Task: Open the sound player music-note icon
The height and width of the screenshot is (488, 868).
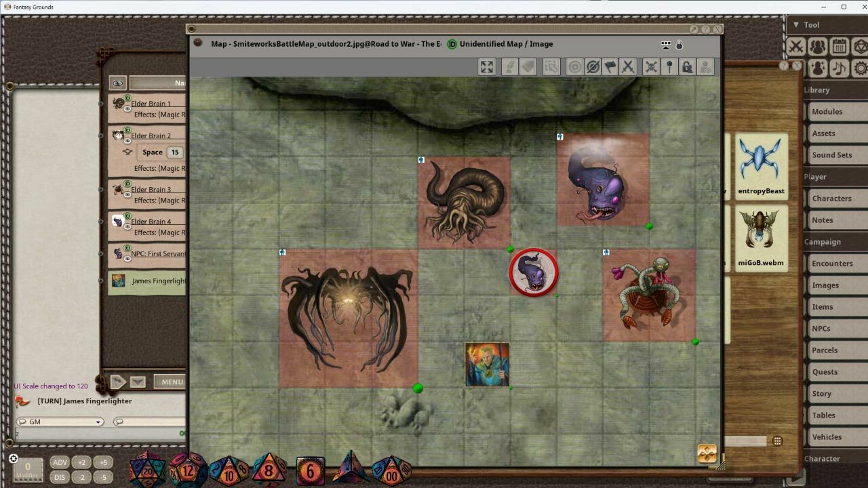Action: (840, 68)
